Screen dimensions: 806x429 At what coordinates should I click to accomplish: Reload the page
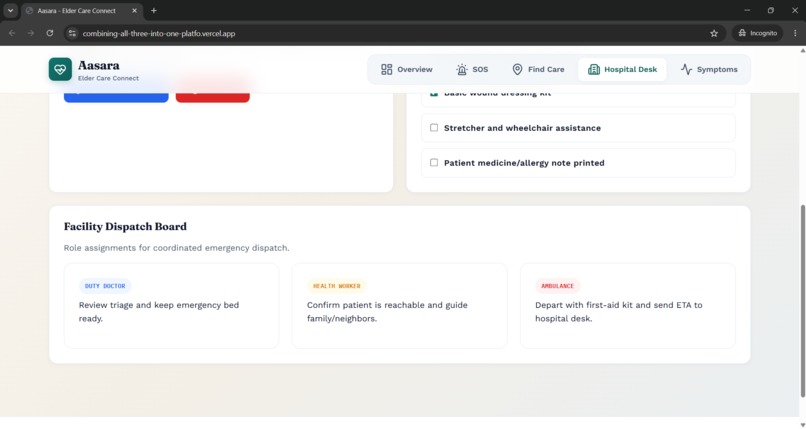pos(50,33)
